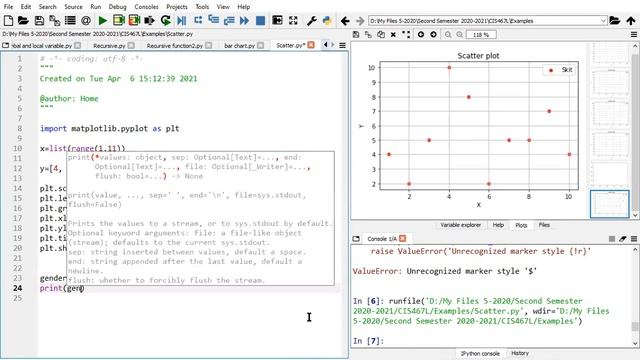This screenshot has height=360, width=640.
Task: Run current cell and advance
Action: coord(134,20)
